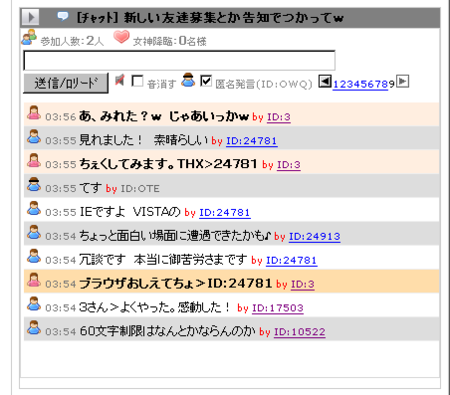Click message text 'IEですよ VISTAの'

(x=130, y=212)
